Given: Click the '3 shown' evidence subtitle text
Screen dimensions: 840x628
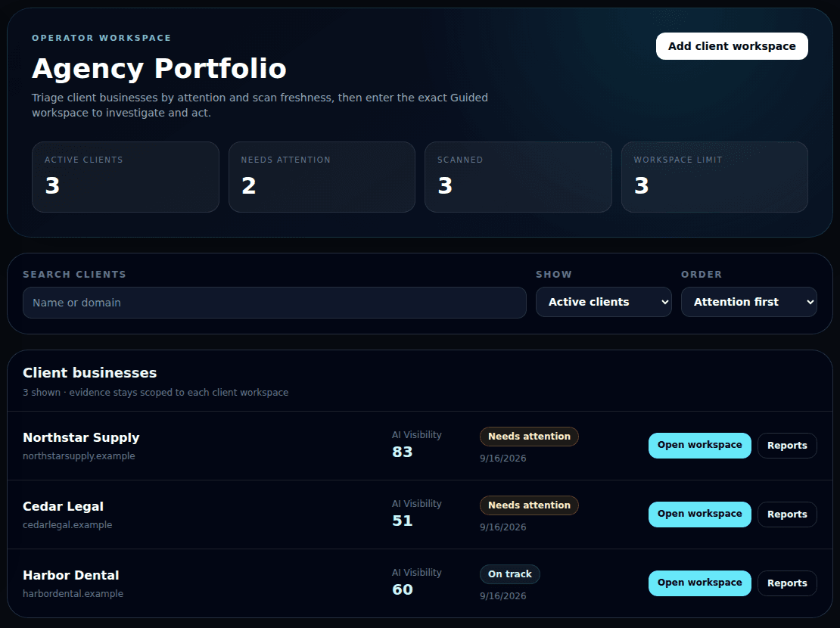Looking at the screenshot, I should [155, 393].
